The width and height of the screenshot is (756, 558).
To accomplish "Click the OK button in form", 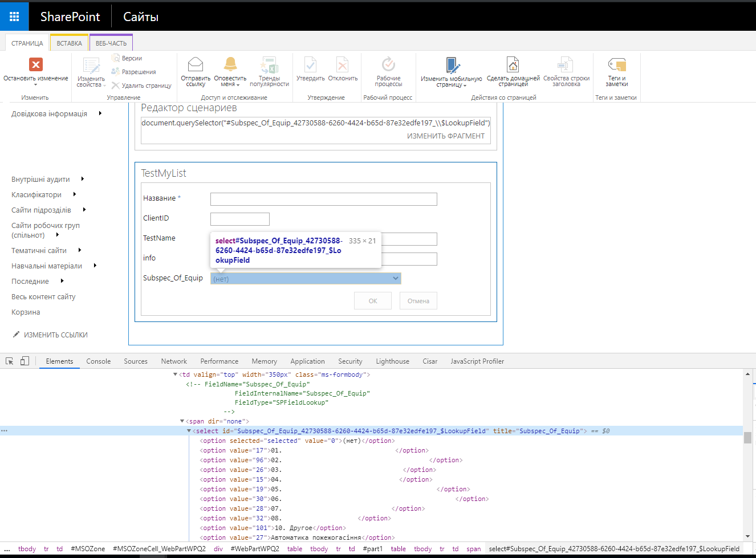I will (x=373, y=301).
